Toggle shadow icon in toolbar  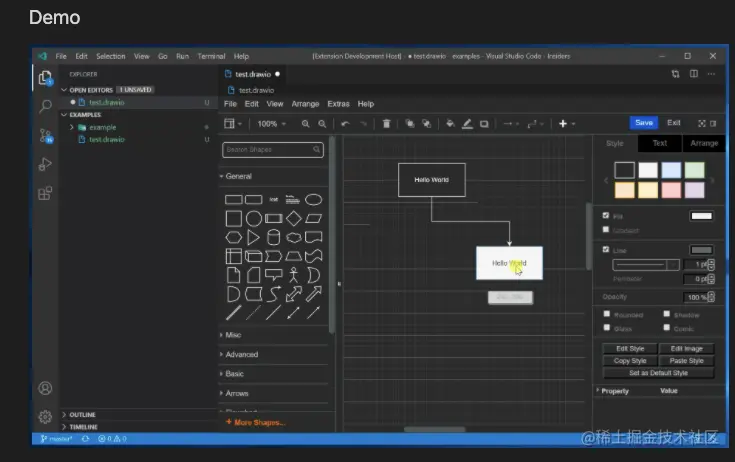484,124
